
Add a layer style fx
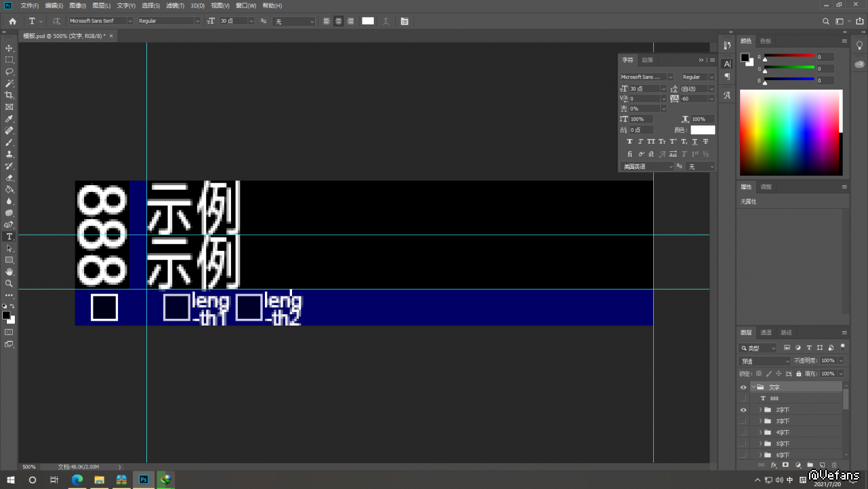click(x=773, y=465)
